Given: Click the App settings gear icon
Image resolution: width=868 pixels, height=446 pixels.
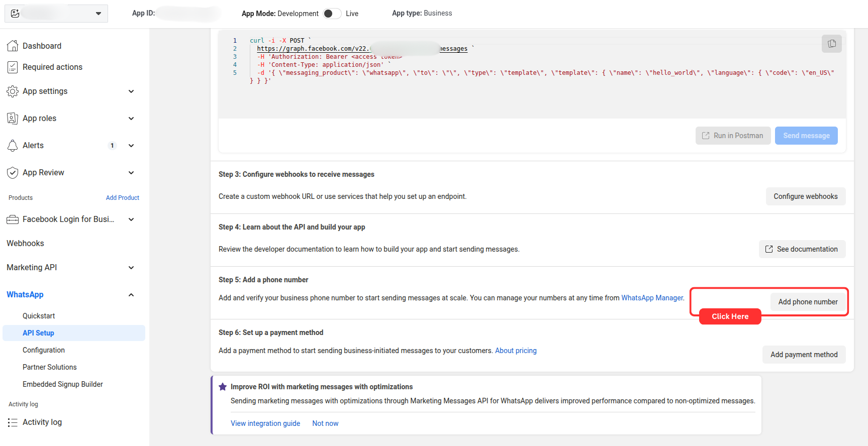Looking at the screenshot, I should pyautogui.click(x=13, y=91).
